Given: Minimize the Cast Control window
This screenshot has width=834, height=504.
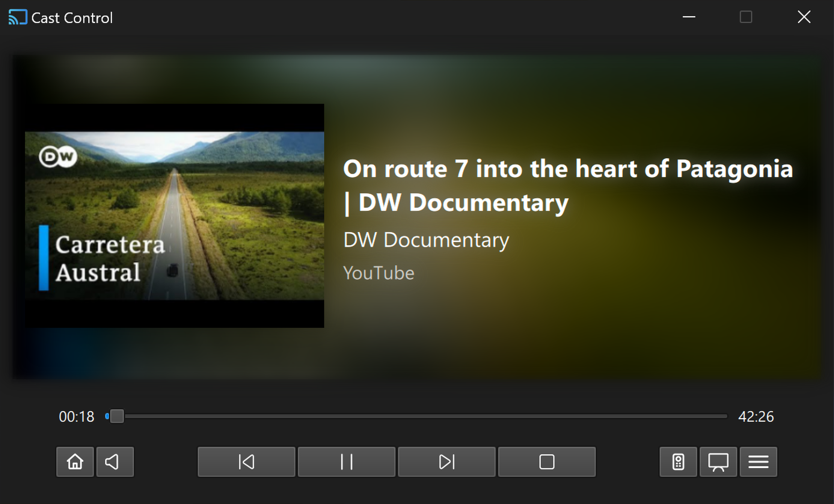Looking at the screenshot, I should click(689, 17).
